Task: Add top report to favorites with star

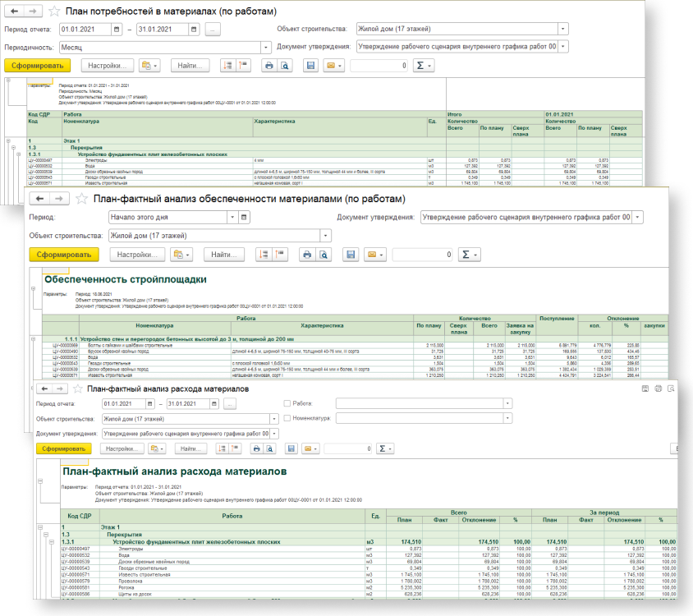Action: (x=54, y=11)
